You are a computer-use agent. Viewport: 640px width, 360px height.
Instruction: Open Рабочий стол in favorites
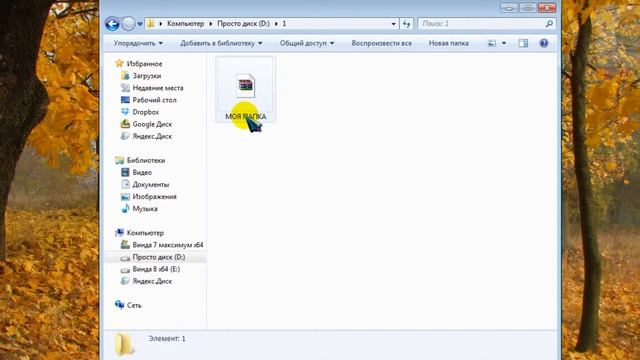point(154,100)
